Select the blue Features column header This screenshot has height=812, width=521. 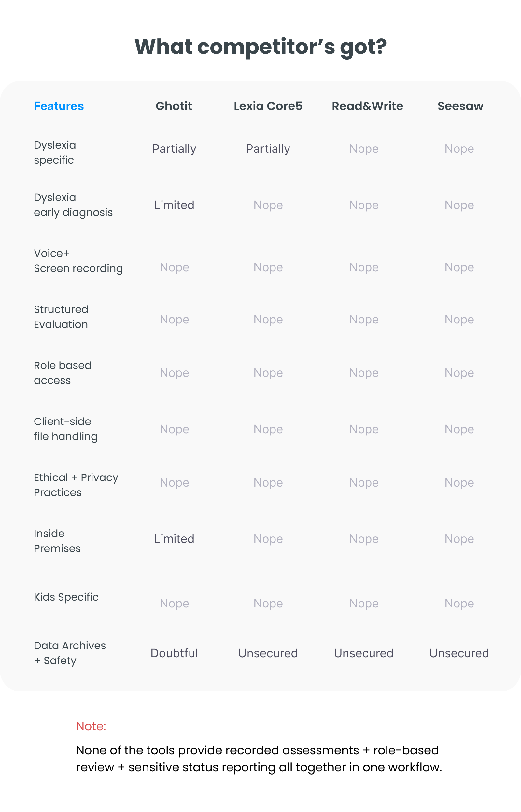pos(59,106)
